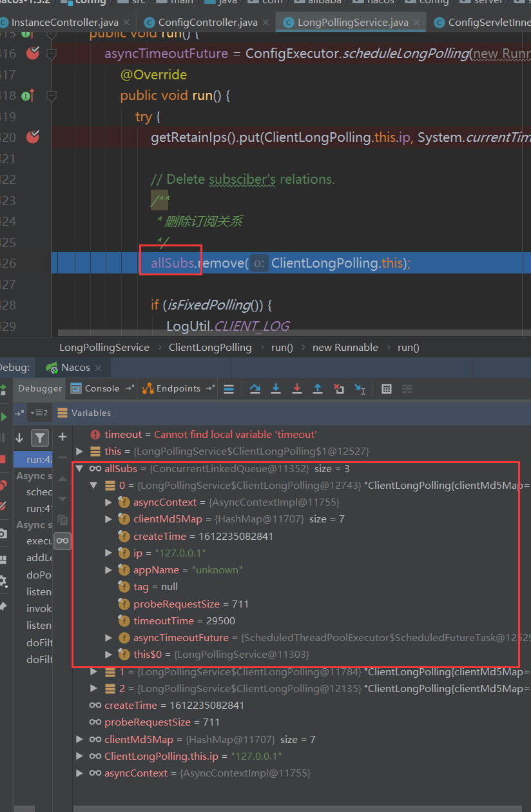
Task: Click the next frame down arrow
Action: click(19, 438)
